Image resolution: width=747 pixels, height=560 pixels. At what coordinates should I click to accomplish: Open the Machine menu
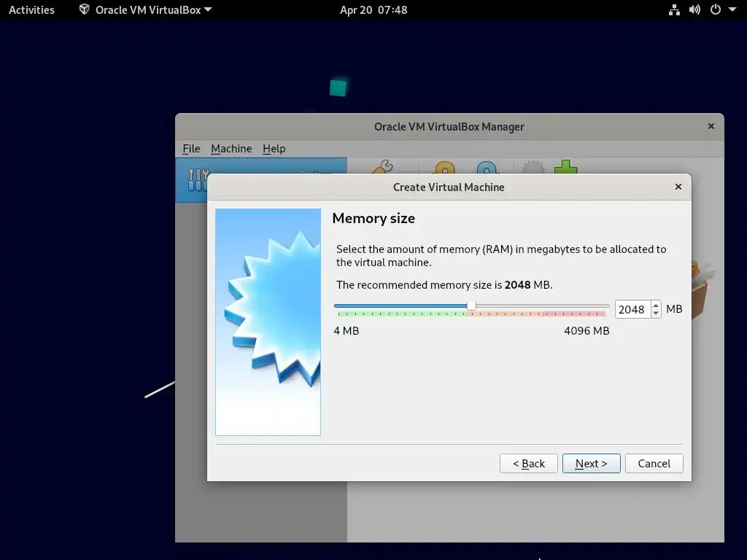point(231,149)
